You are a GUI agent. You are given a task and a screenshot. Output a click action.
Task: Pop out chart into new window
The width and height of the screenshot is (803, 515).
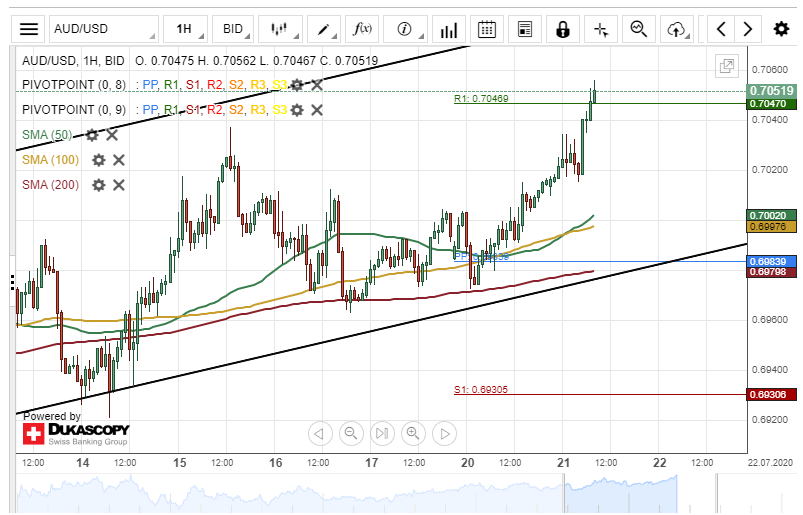(x=727, y=67)
